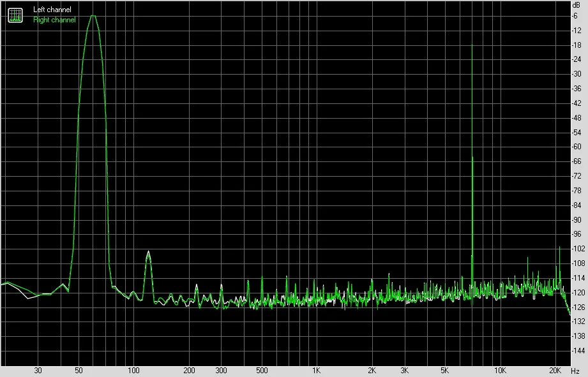
Task: Click the '20K' frequency axis label
Action: (x=555, y=371)
